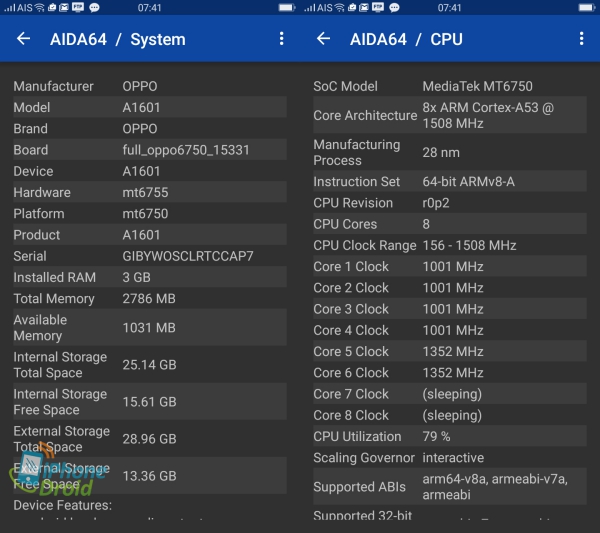The image size is (600, 533).
Task: Open overflow menu on CPU screen
Action: 582,39
